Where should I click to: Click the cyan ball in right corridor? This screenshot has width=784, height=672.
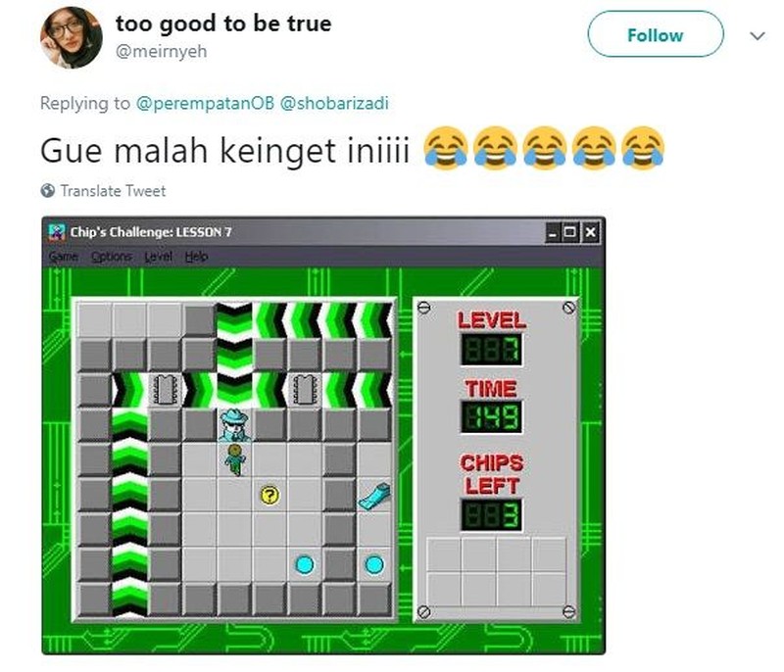pos(374,565)
